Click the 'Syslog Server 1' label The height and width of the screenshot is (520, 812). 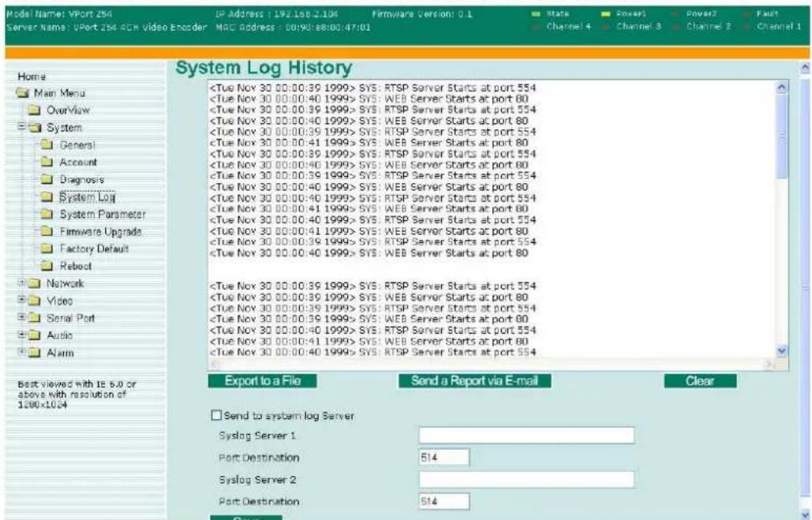click(x=257, y=436)
